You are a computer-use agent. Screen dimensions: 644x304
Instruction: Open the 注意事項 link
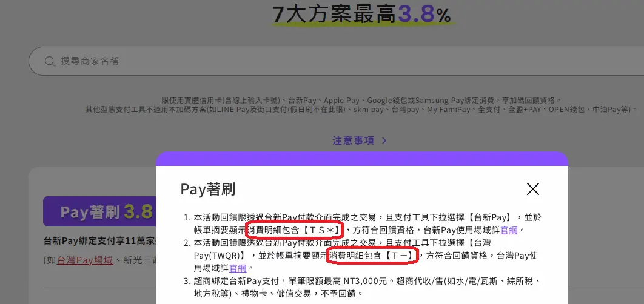click(353, 140)
